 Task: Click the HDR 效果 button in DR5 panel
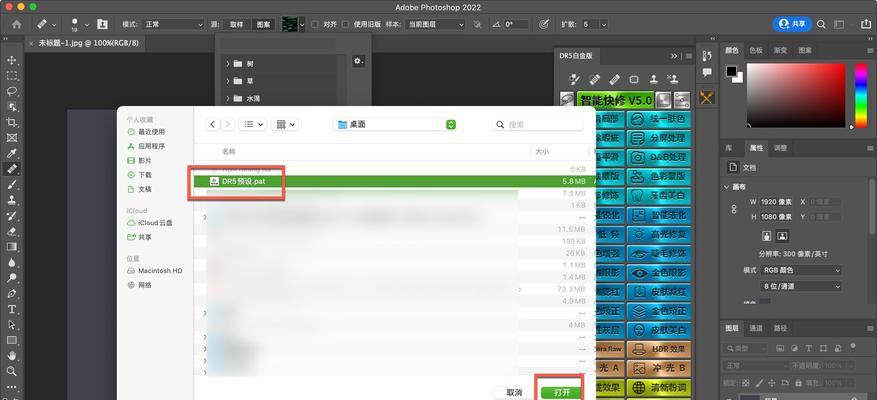(x=658, y=349)
